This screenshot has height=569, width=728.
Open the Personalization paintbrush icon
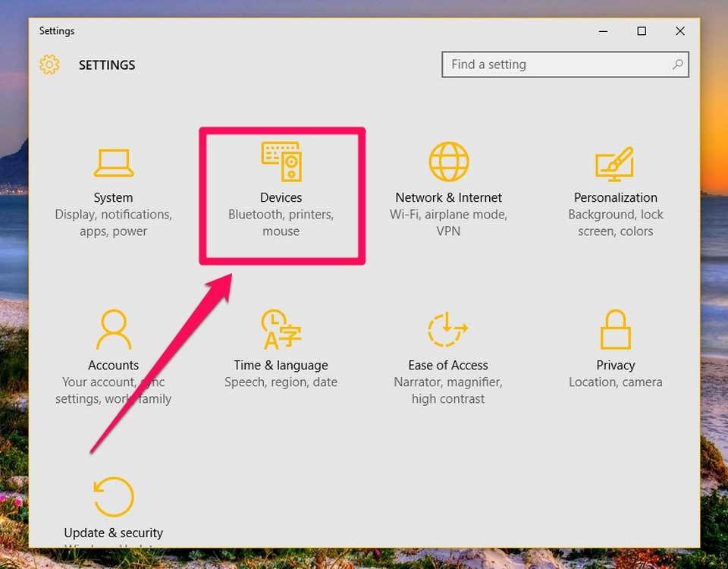615,164
